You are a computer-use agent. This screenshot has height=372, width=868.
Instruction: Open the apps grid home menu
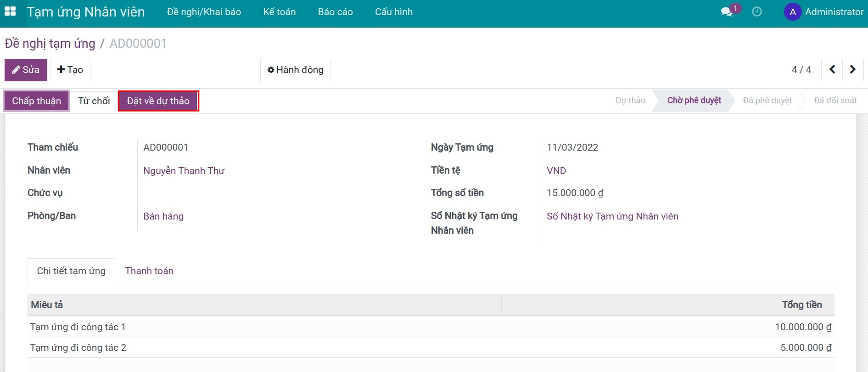(10, 12)
